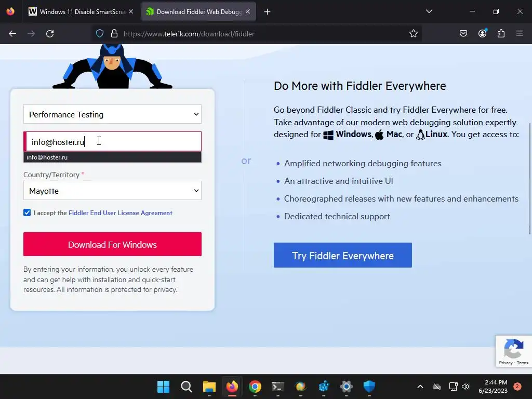
Task: Open network status tray icon
Action: click(x=453, y=387)
